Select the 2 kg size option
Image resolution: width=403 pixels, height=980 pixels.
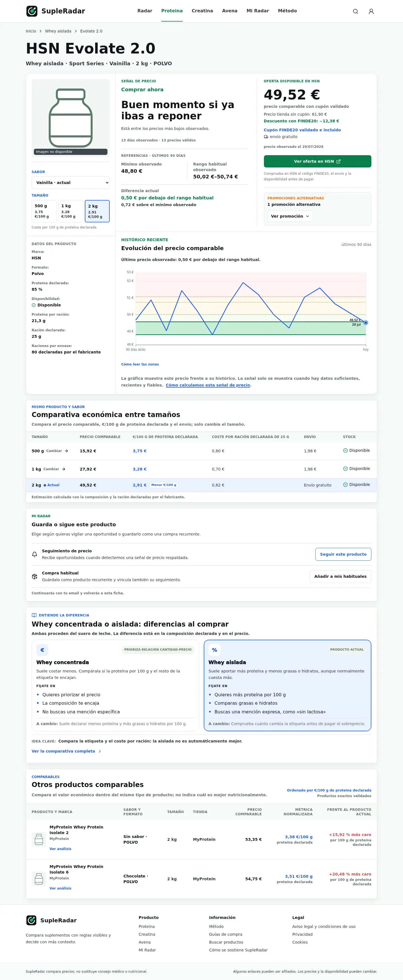pos(97,211)
